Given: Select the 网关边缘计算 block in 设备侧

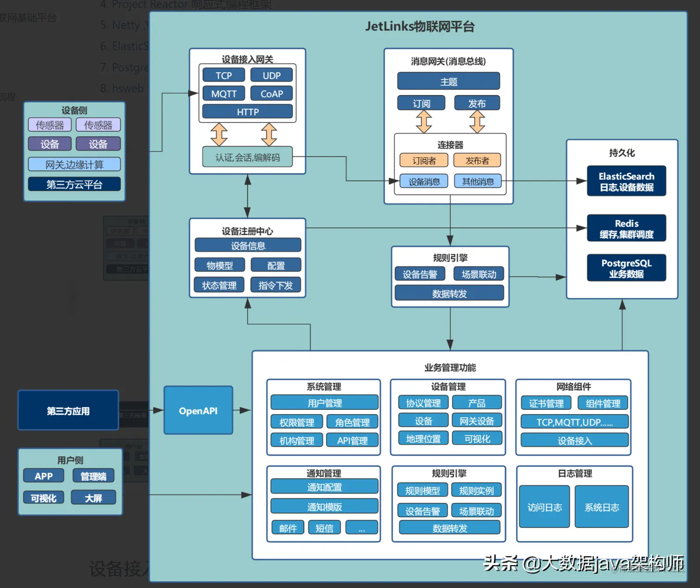Looking at the screenshot, I should coord(74,164).
